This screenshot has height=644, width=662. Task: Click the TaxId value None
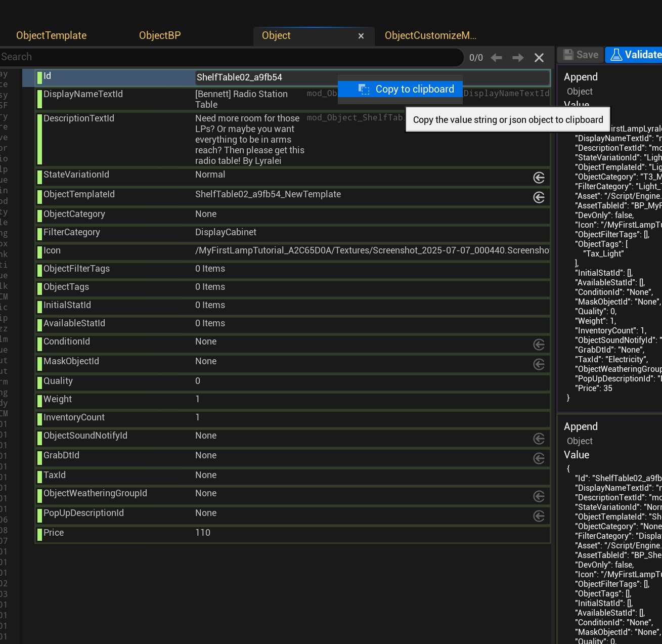coord(206,475)
